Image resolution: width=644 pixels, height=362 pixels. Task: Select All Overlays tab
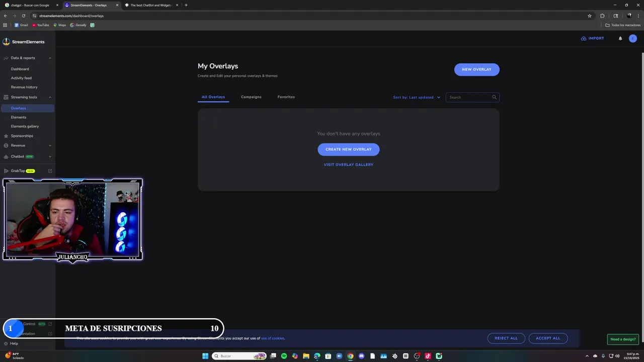(213, 97)
